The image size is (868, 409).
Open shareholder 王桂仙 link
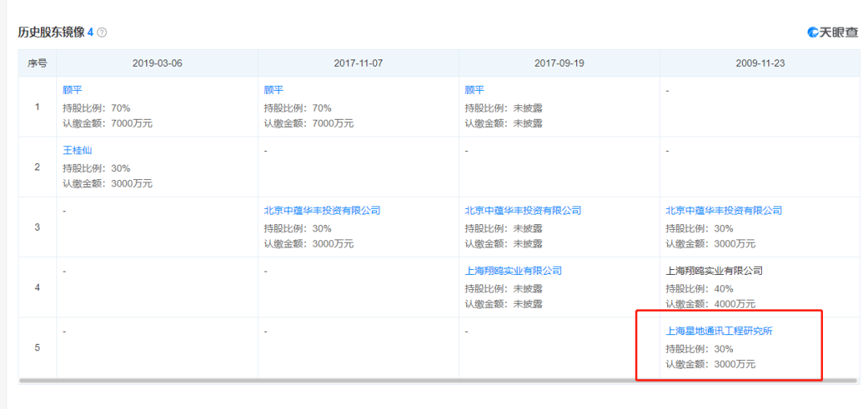click(x=77, y=150)
